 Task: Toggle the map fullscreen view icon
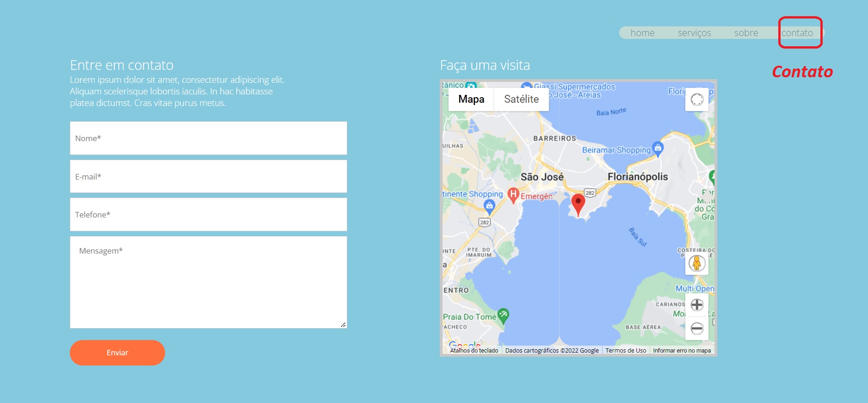pyautogui.click(x=697, y=99)
